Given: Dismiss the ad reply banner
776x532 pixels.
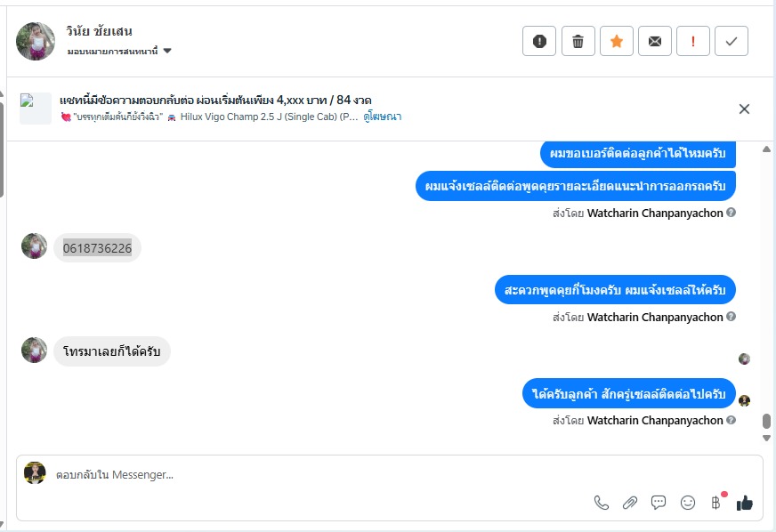Looking at the screenshot, I should pyautogui.click(x=745, y=109).
